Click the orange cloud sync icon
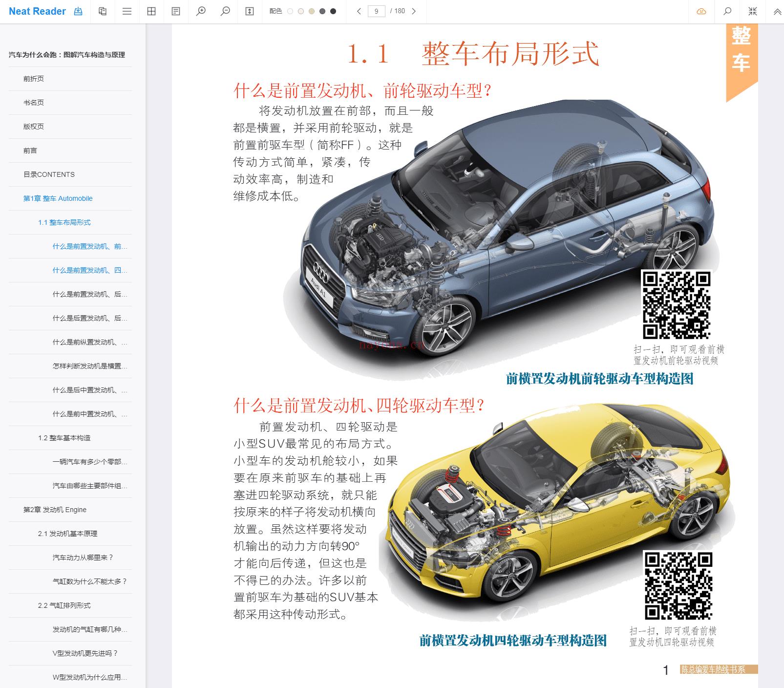Viewport: 784px width, 688px height. pyautogui.click(x=701, y=11)
